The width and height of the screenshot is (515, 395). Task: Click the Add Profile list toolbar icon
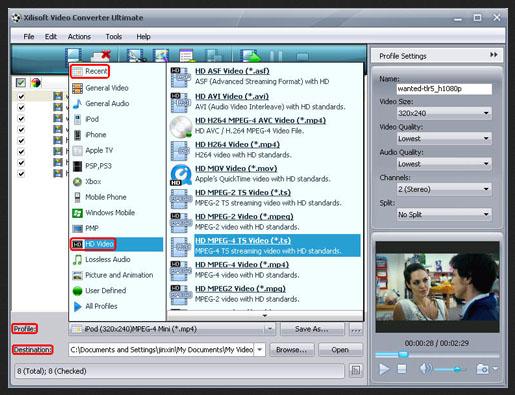[186, 56]
